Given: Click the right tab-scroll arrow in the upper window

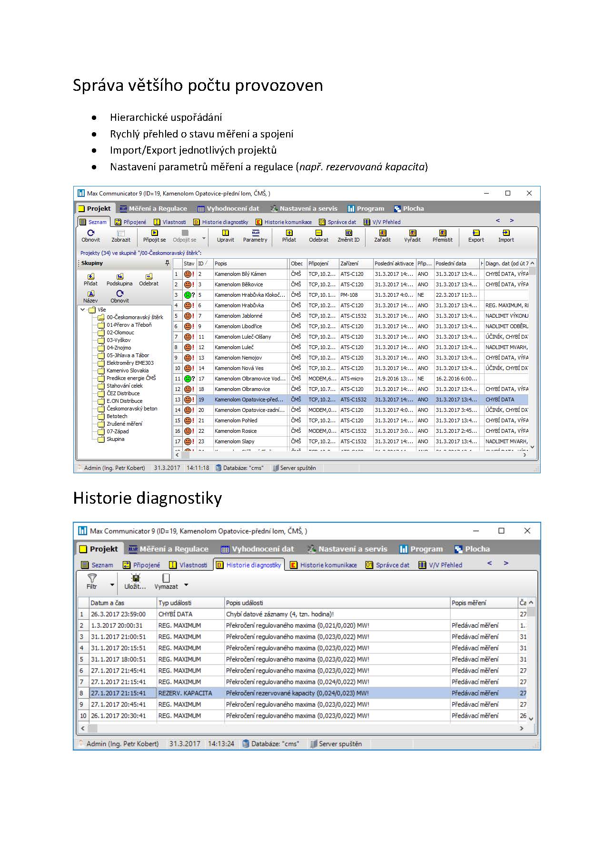Looking at the screenshot, I should 512,220.
